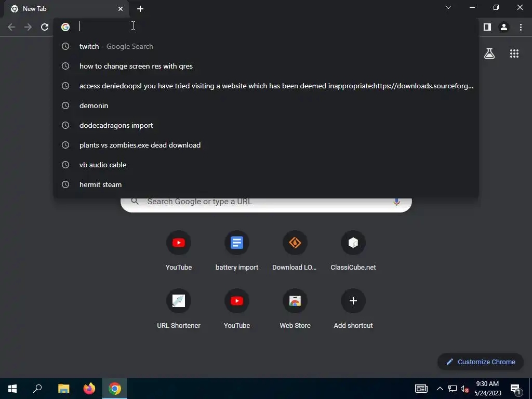Open the notification center icon
Image resolution: width=532 pixels, height=399 pixels.
(515, 389)
